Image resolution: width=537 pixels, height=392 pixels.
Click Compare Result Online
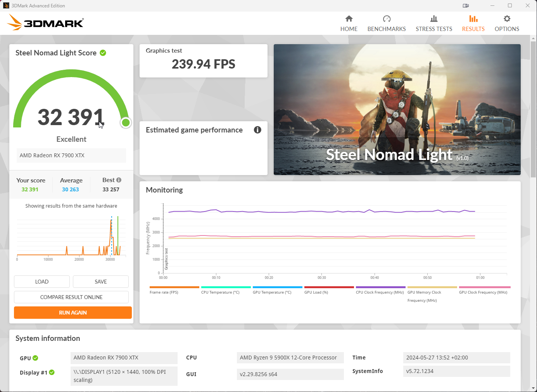tap(71, 297)
